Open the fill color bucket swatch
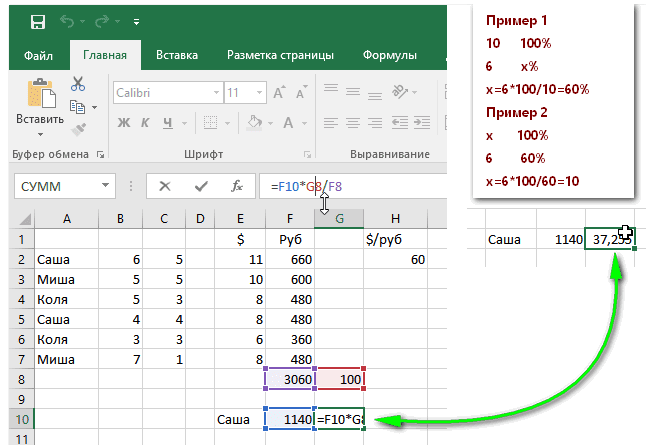The width and height of the screenshot is (646, 445). (x=254, y=122)
